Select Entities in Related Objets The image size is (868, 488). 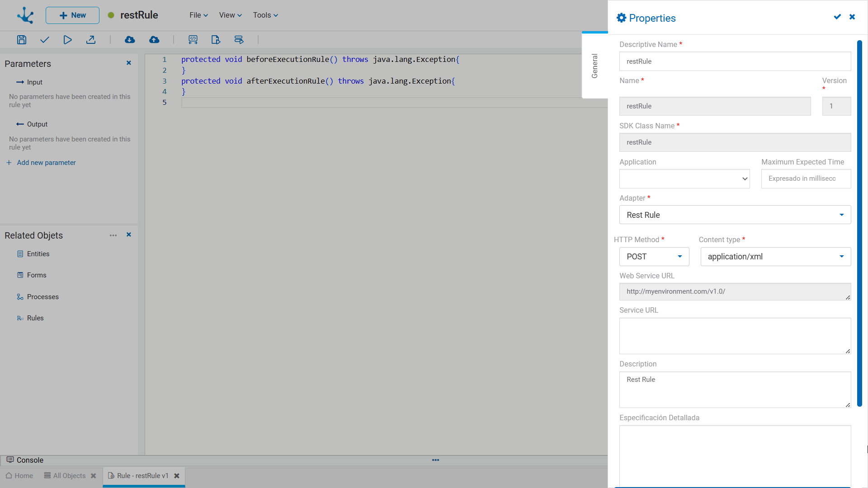click(x=33, y=254)
